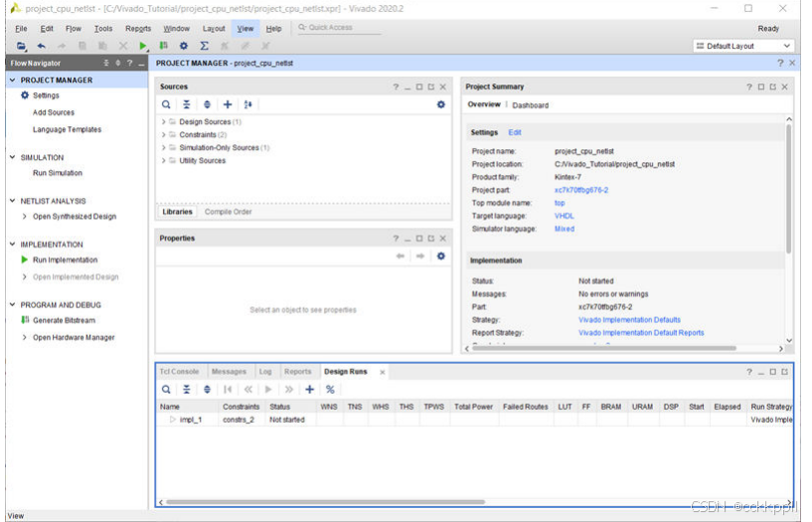Search in the Sources panel

point(166,104)
